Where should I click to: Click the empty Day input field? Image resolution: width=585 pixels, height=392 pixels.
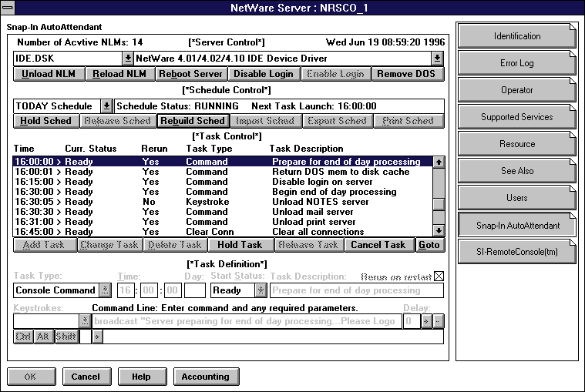point(195,290)
